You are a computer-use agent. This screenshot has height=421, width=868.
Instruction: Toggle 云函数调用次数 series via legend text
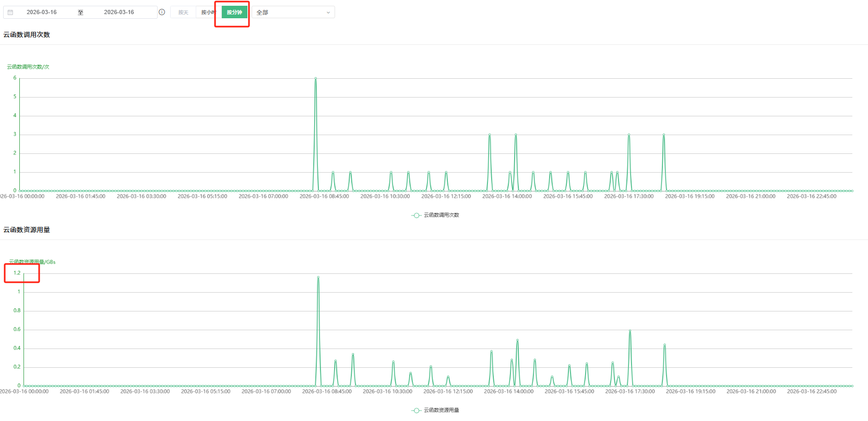441,215
